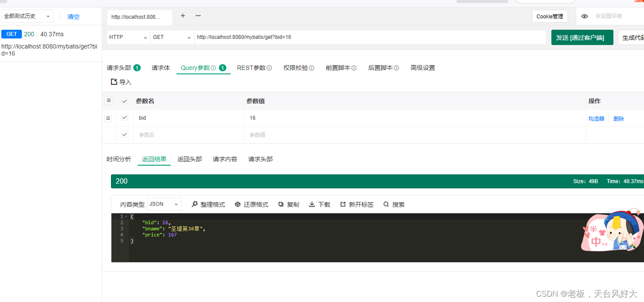Select the http://localhost:808... request tab
644x302 pixels.
tap(140, 17)
